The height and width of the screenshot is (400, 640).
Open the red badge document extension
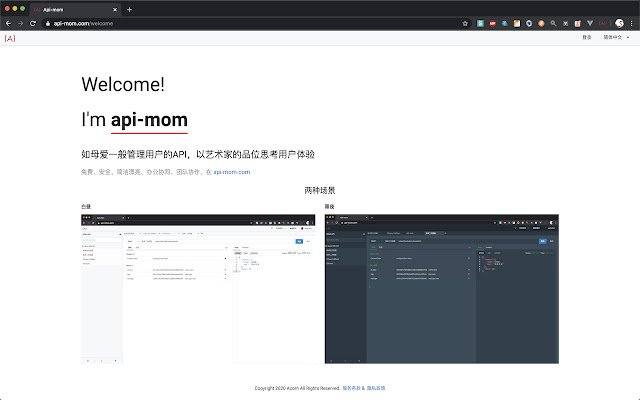pos(578,24)
